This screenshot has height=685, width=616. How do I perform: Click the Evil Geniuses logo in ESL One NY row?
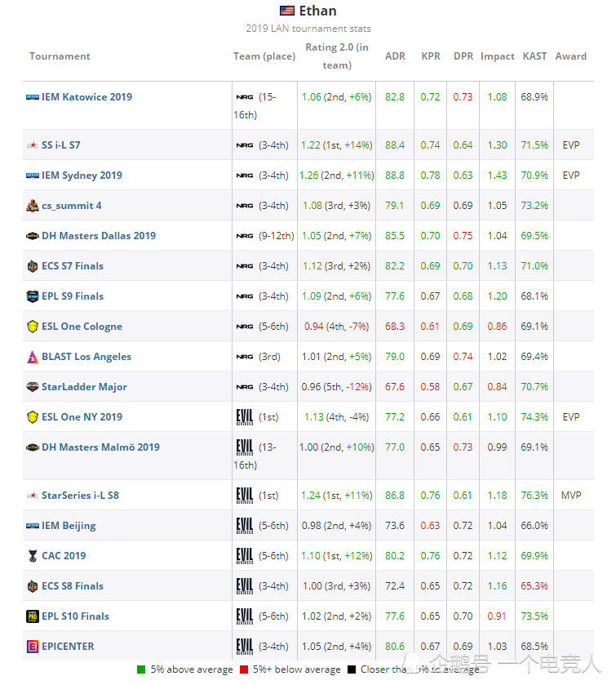[x=245, y=417]
